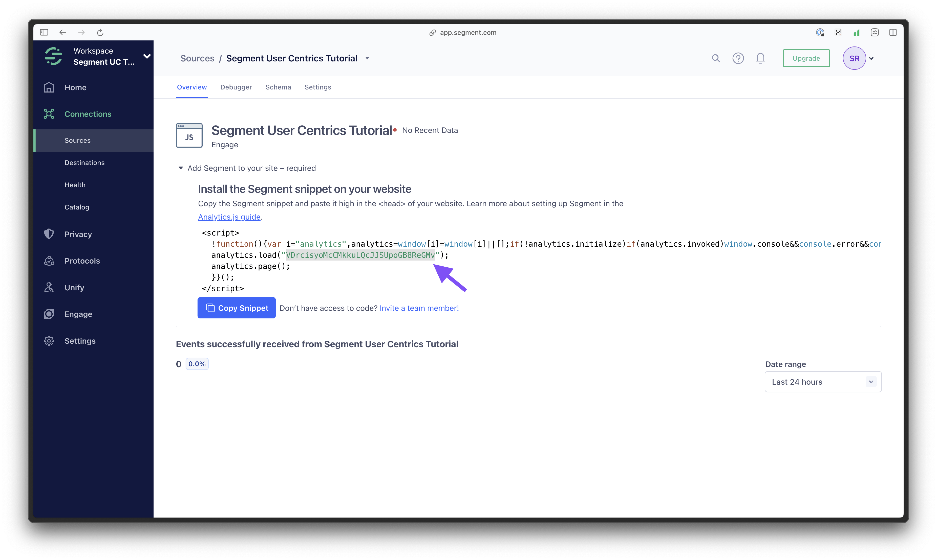Viewport: 937px width, 560px height.
Task: Click the Protocols icon in sidebar
Action: pos(49,261)
